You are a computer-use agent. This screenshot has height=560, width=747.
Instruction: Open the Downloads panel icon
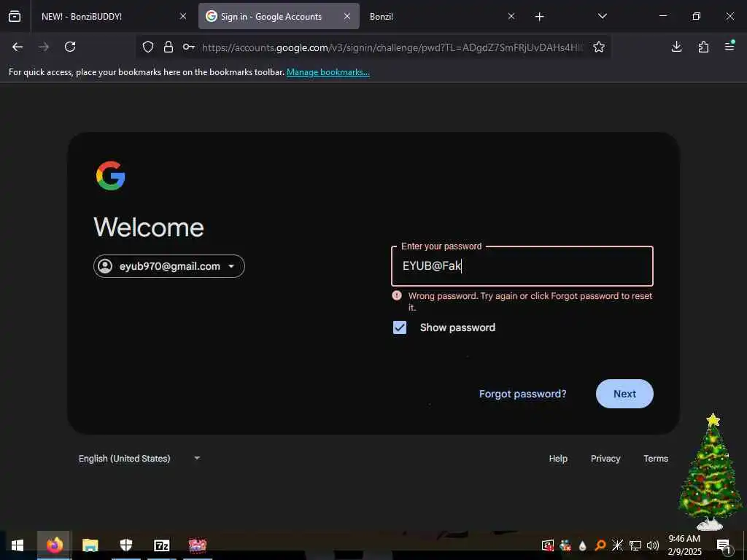(676, 47)
